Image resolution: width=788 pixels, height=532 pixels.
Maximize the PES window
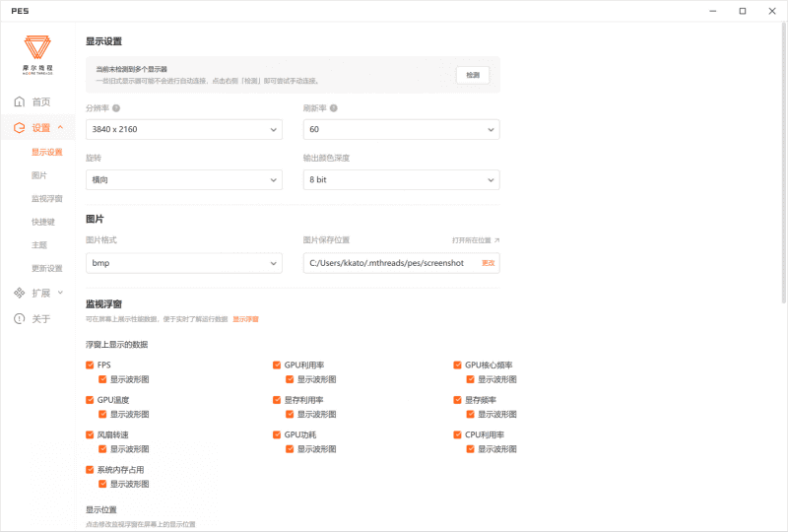click(743, 11)
